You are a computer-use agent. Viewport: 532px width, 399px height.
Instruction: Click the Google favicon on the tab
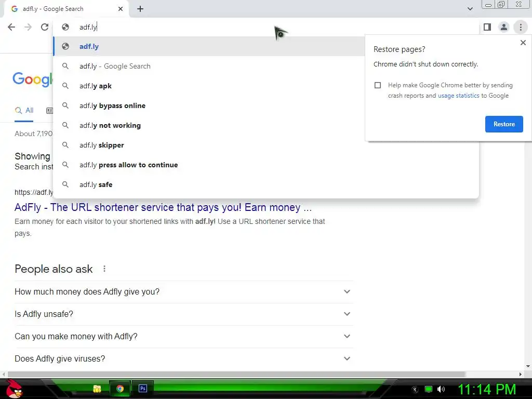click(x=14, y=9)
